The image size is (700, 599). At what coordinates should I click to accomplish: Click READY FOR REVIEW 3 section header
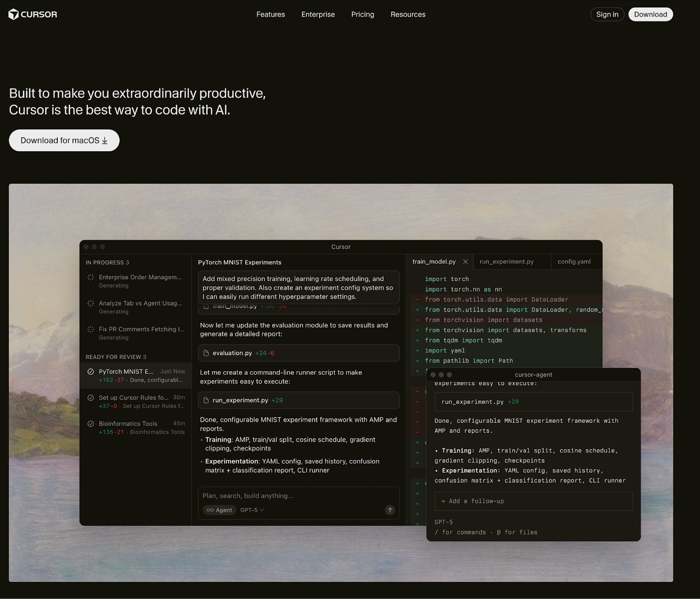(x=116, y=357)
